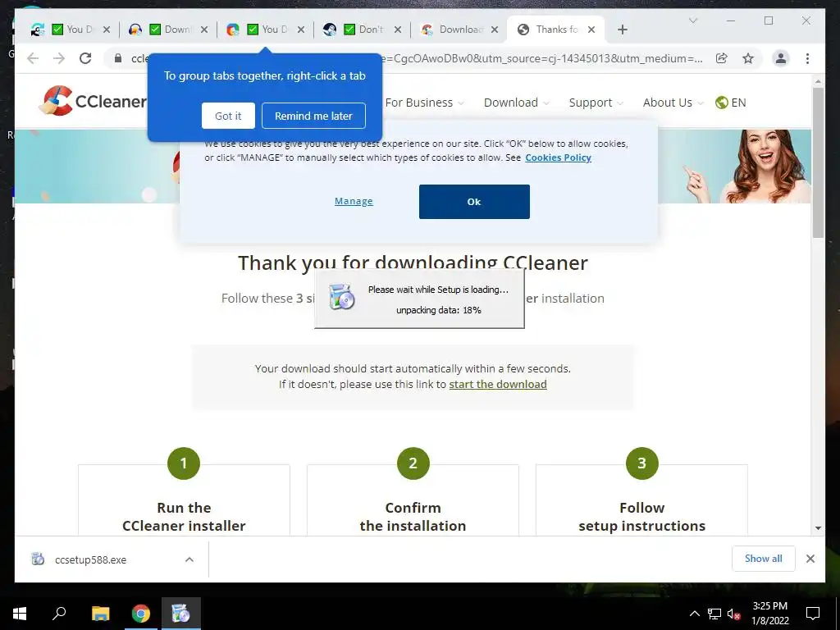840x630 pixels.
Task: Click 'Run the CCleaner installer' heading
Action: click(x=184, y=517)
